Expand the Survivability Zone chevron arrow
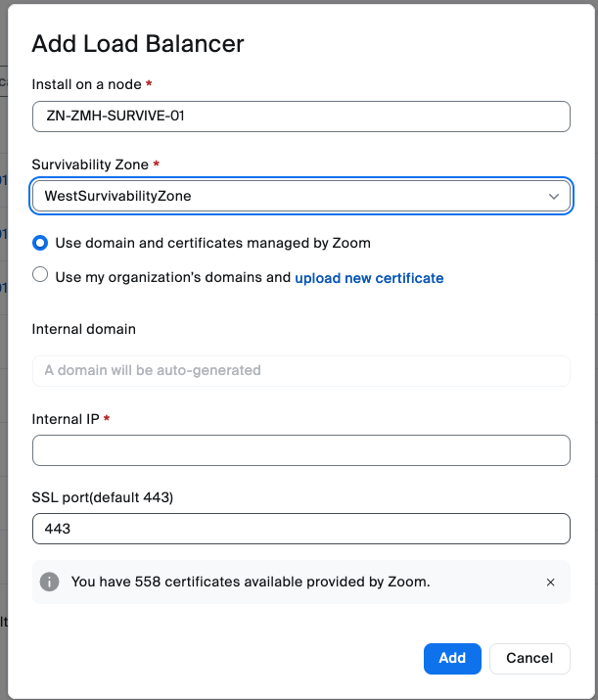The width and height of the screenshot is (598, 700). click(554, 196)
